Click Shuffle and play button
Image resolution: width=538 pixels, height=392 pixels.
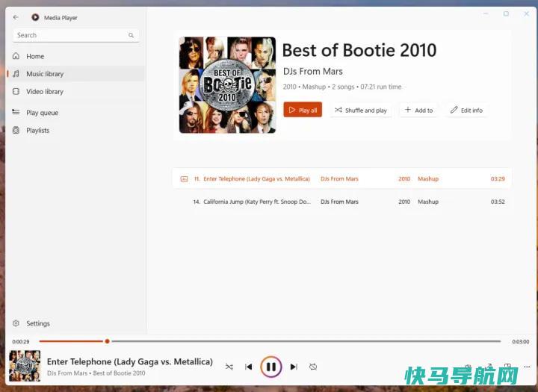coord(360,110)
